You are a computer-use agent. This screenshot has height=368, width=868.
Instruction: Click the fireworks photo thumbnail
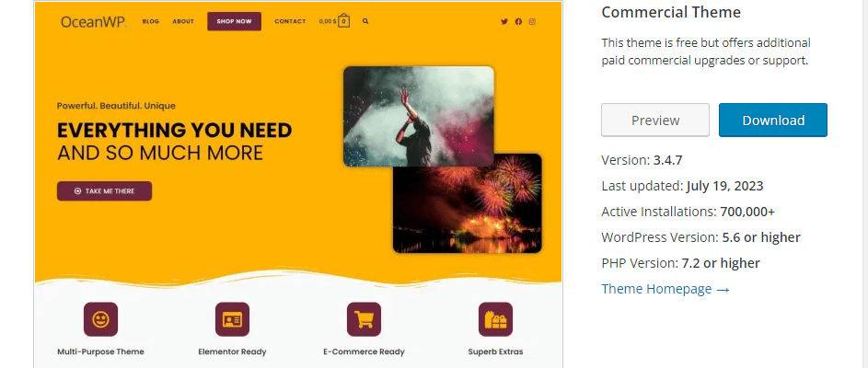468,203
